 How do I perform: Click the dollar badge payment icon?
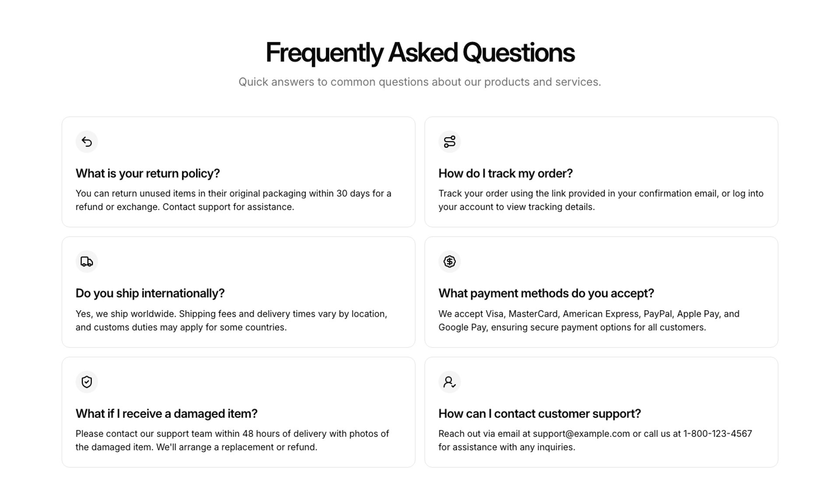tap(449, 262)
